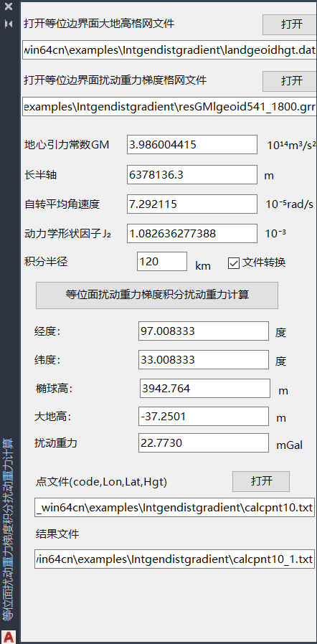
Task: Click the 动力学形状因子J₂ label
Action: click(67, 234)
